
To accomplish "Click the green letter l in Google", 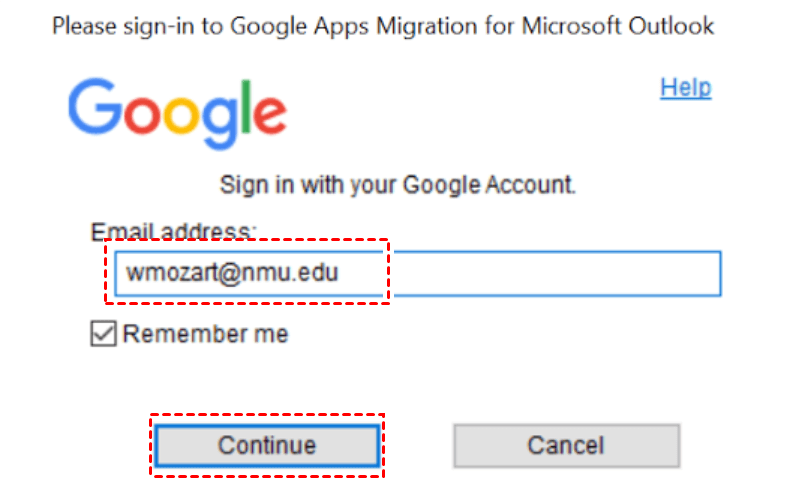I will pos(245,103).
